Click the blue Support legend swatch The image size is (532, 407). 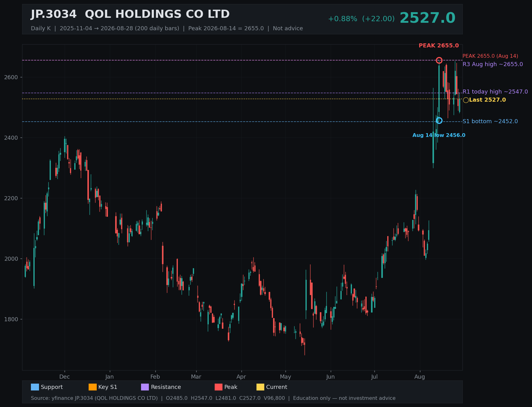click(35, 387)
